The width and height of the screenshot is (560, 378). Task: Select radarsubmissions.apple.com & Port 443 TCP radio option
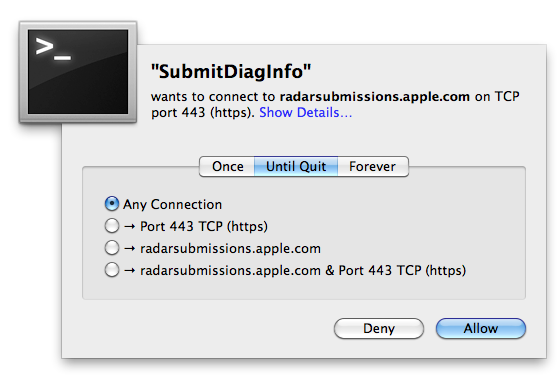click(x=112, y=270)
